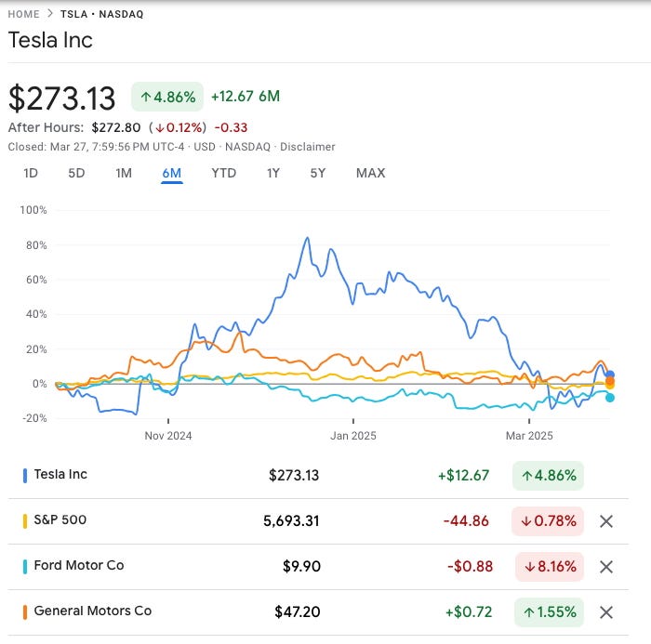Select the blue Tesla endpoint dot on the chart

[x=609, y=375]
